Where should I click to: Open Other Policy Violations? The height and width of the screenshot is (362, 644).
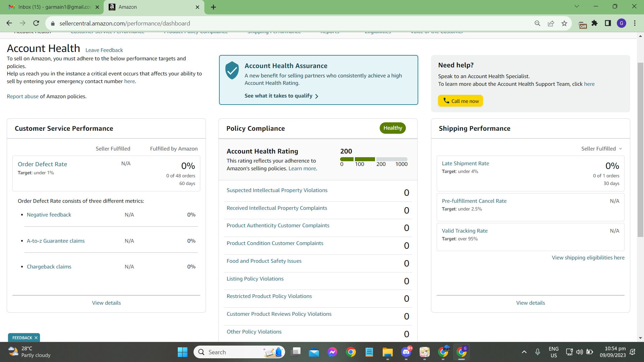(254, 331)
